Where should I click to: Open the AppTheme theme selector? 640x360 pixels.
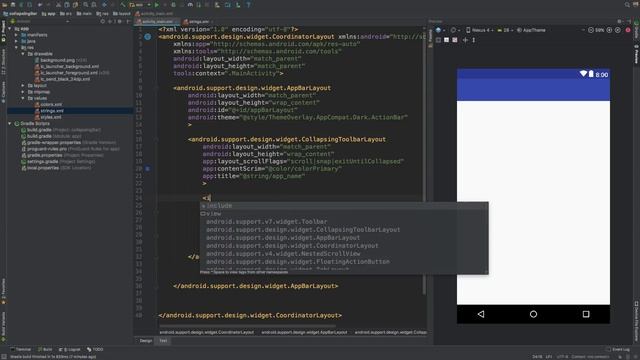531,30
